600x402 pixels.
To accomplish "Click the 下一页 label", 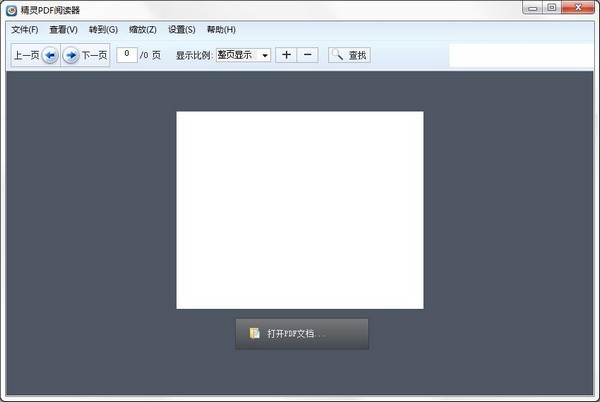I will click(95, 55).
